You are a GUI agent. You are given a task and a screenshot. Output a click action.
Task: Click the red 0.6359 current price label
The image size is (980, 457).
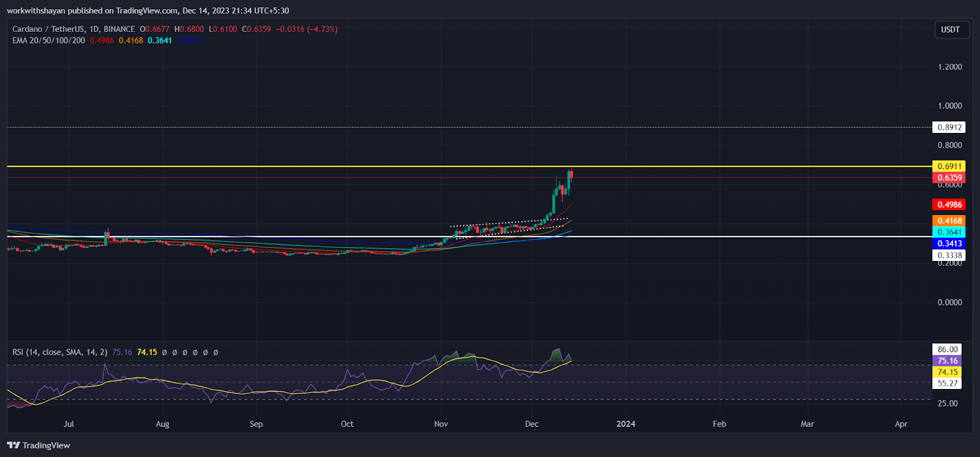pyautogui.click(x=949, y=178)
